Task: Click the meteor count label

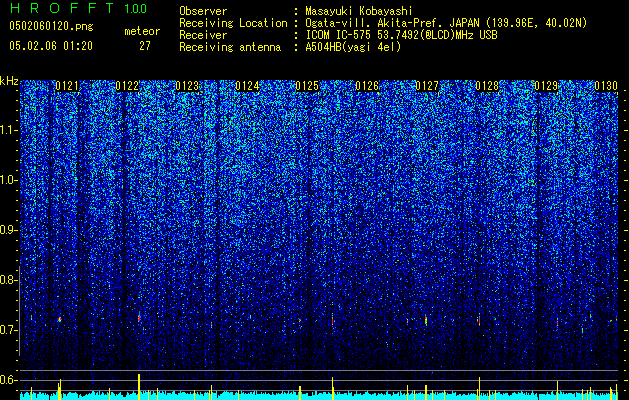Action: [142, 31]
